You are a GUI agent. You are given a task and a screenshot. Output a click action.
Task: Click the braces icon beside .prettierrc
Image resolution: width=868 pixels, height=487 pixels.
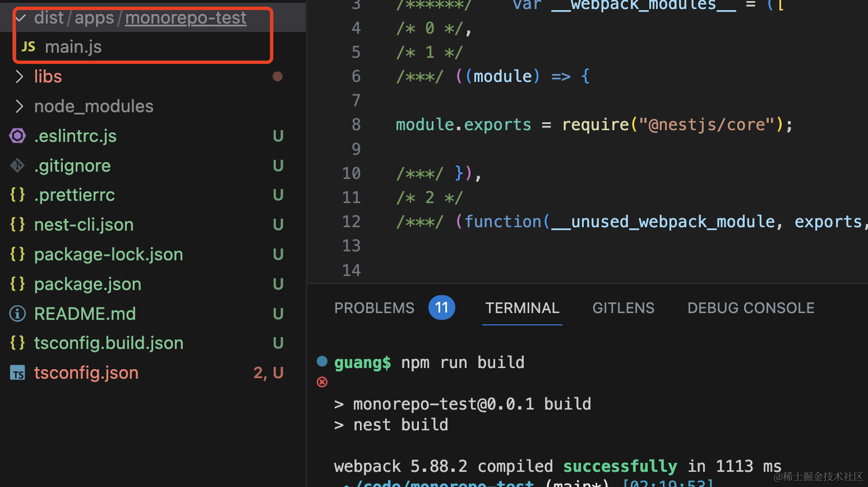[17, 195]
